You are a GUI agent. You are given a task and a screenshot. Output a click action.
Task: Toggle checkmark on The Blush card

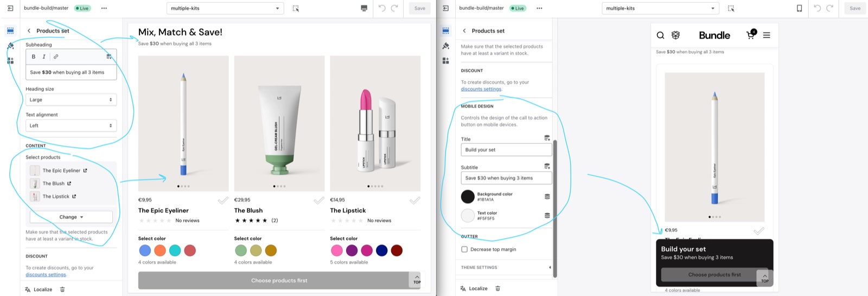click(319, 200)
